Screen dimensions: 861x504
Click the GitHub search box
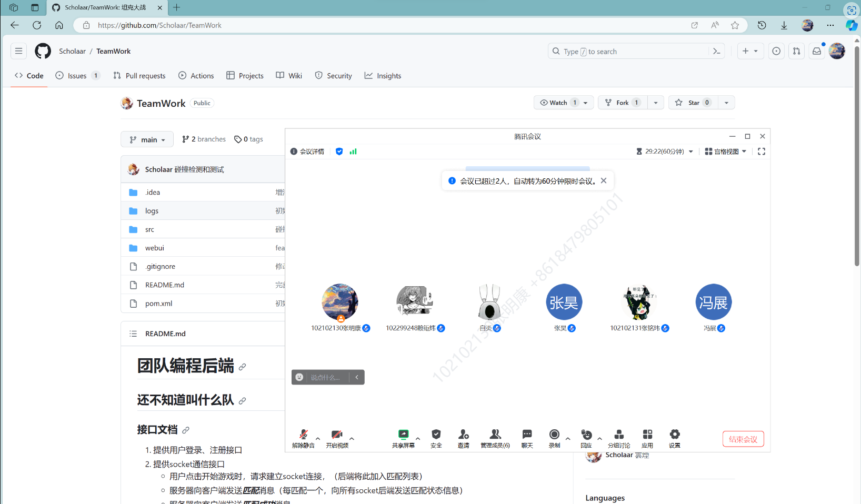(628, 51)
